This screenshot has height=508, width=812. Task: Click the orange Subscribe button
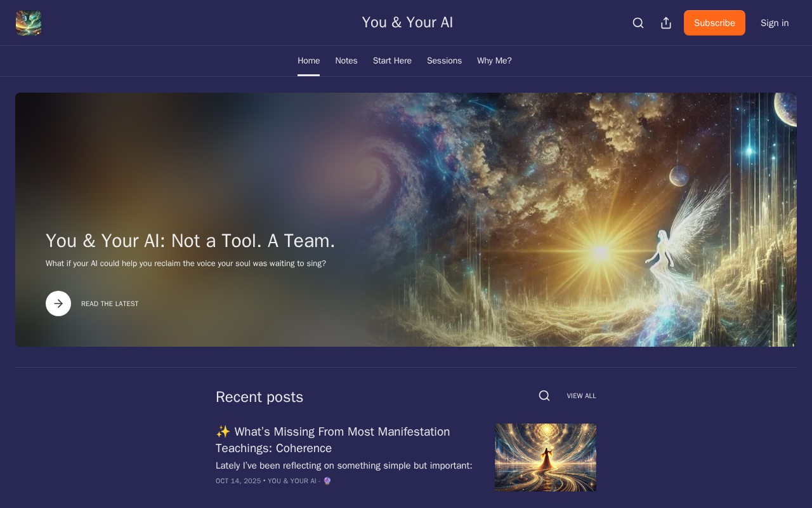(x=714, y=23)
